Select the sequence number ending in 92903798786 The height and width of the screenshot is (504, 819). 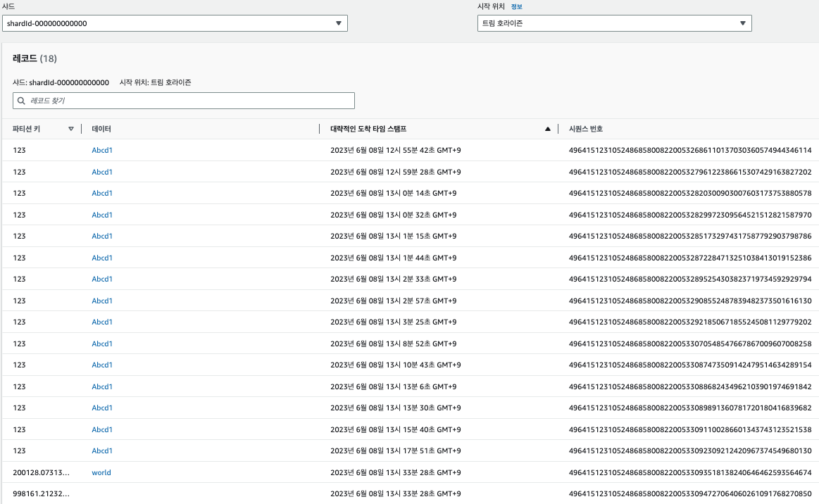coord(690,236)
